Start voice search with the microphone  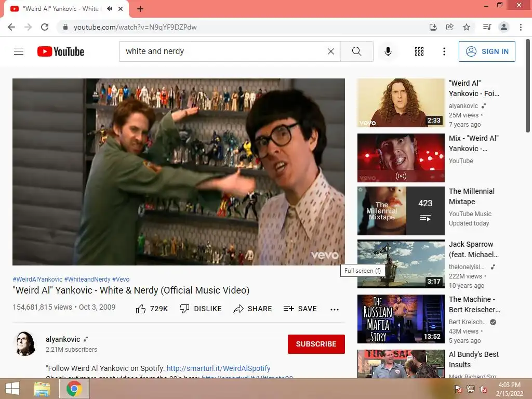(x=388, y=51)
